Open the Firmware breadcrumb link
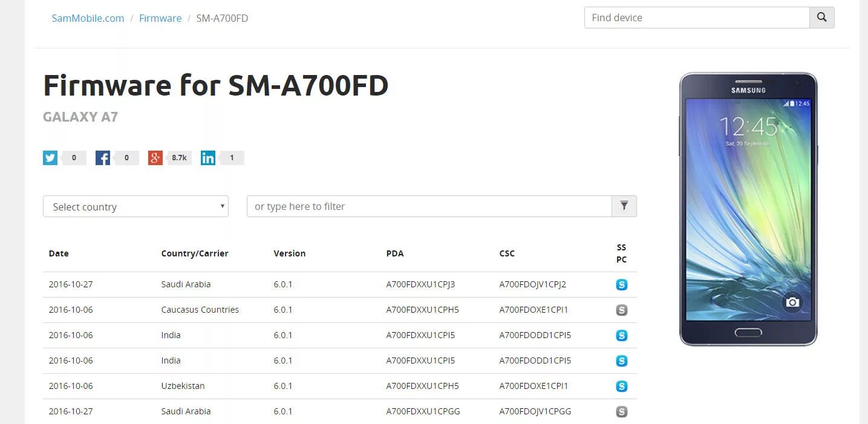 tap(160, 18)
